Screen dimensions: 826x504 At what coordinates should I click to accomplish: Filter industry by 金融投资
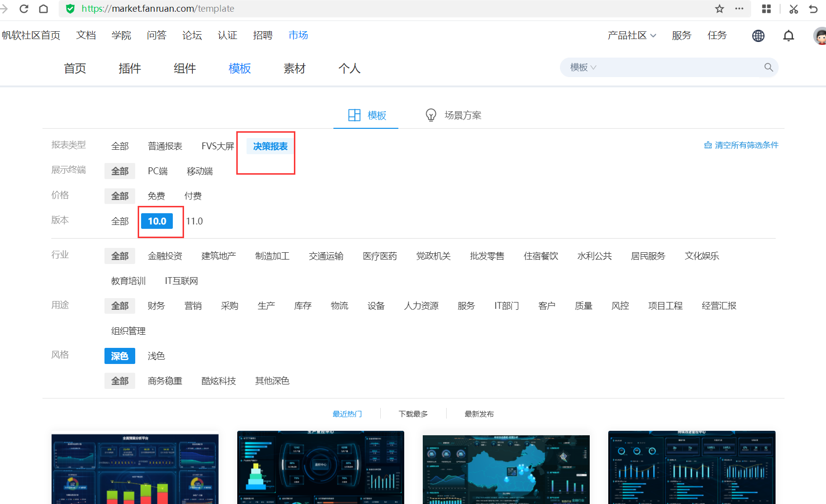(165, 256)
